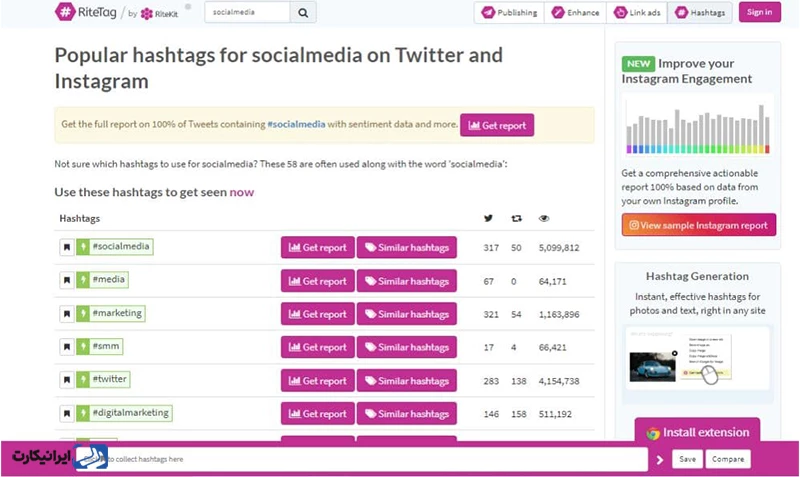Click the retweets column icon
This screenshot has height=477, width=800.
516,218
